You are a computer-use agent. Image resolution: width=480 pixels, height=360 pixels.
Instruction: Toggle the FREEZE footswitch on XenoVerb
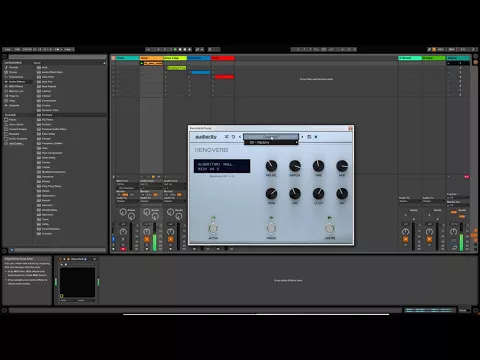pyautogui.click(x=271, y=228)
